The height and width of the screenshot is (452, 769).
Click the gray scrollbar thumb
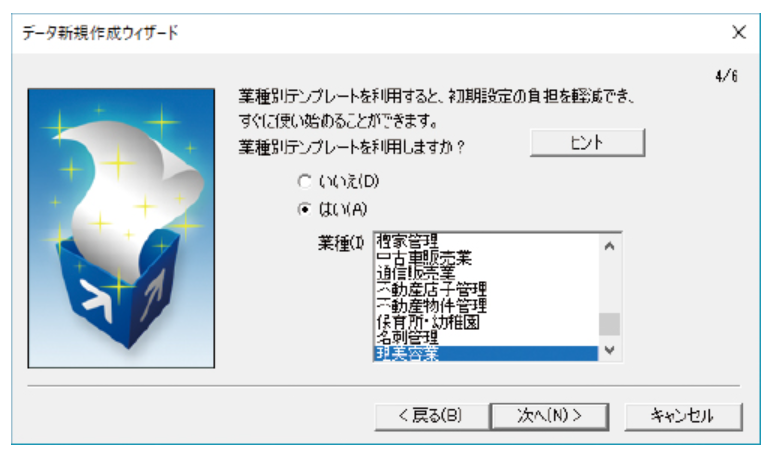(x=610, y=324)
